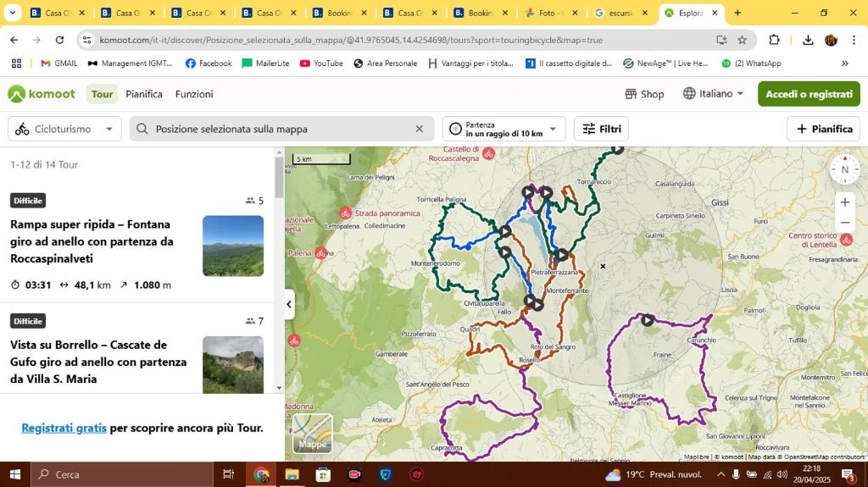Zoom in on the map
Viewport: 868px width, 487px height.
click(844, 202)
